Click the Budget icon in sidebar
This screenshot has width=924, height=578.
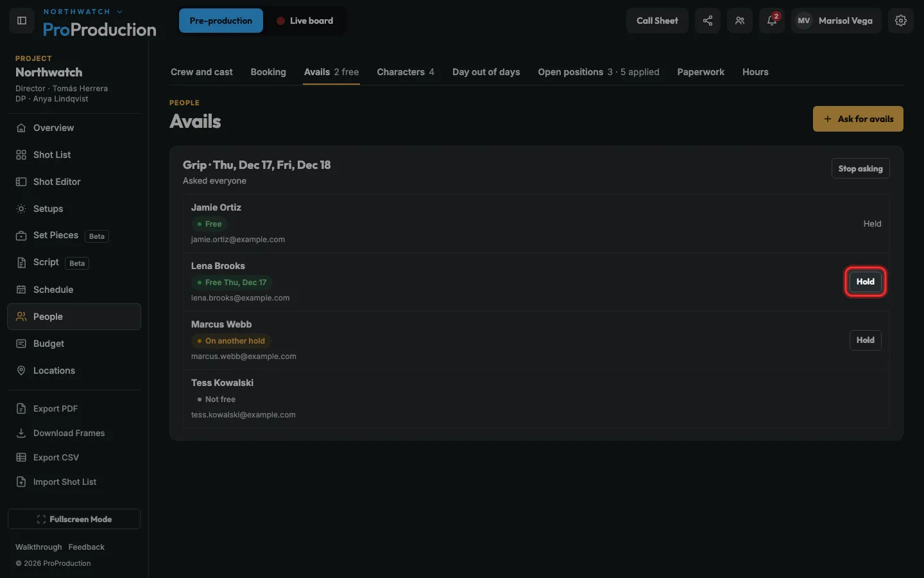[x=21, y=344]
